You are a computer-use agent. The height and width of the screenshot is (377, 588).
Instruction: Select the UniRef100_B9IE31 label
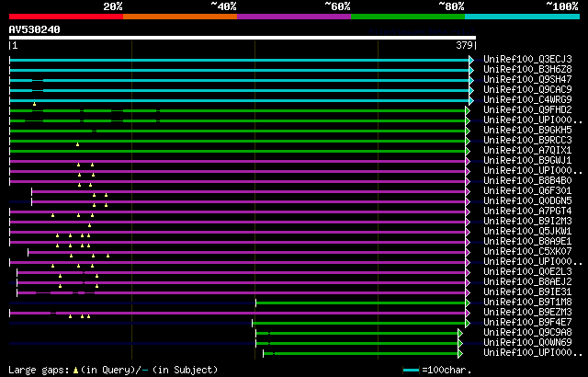pos(527,292)
